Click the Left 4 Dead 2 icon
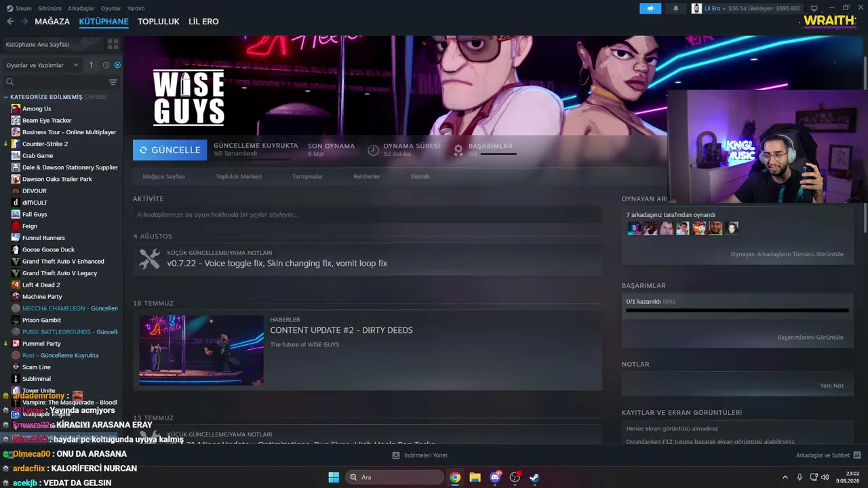 pyautogui.click(x=16, y=285)
